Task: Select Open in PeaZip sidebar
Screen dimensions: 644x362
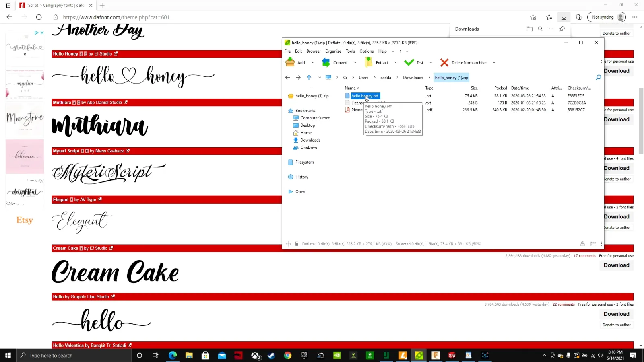Action: coord(300,192)
